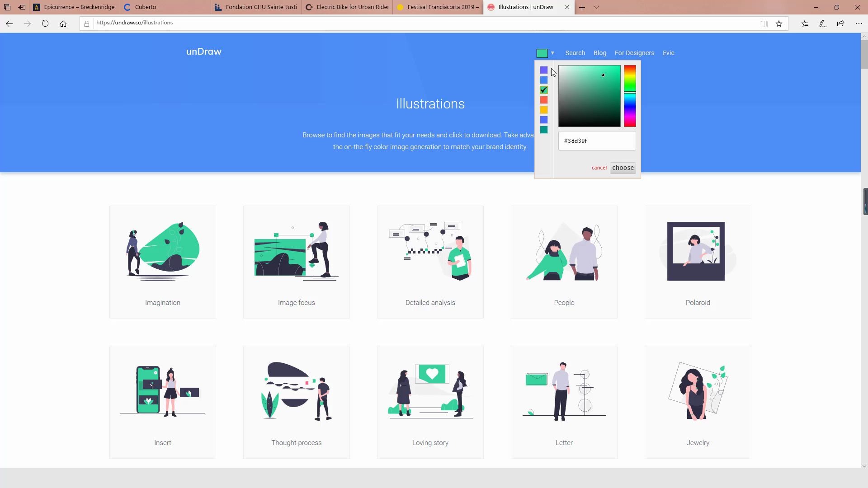Open the Detailed analysis illustration
Viewport: 868px width, 488px height.
pos(430,262)
